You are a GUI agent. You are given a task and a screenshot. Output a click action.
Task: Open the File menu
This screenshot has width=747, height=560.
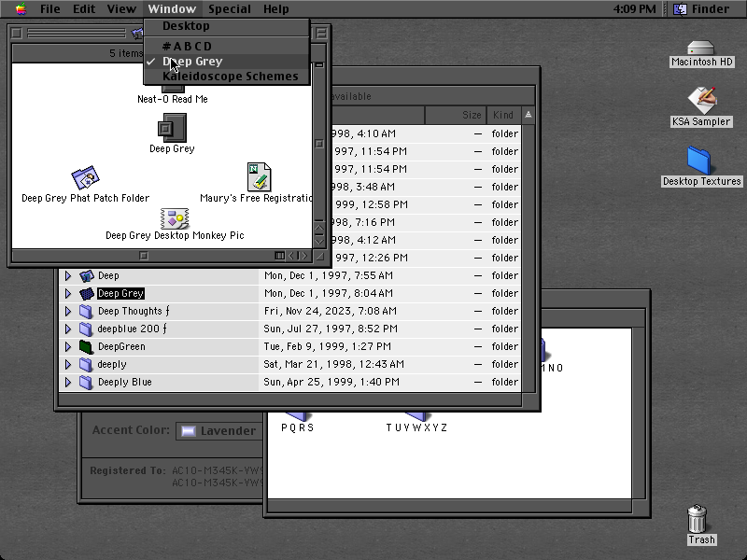(x=50, y=9)
